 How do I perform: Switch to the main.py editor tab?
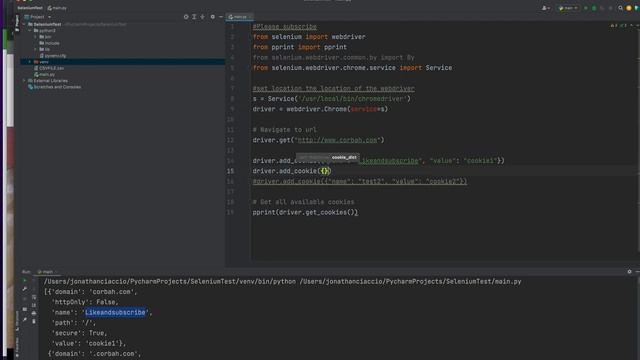240,17
